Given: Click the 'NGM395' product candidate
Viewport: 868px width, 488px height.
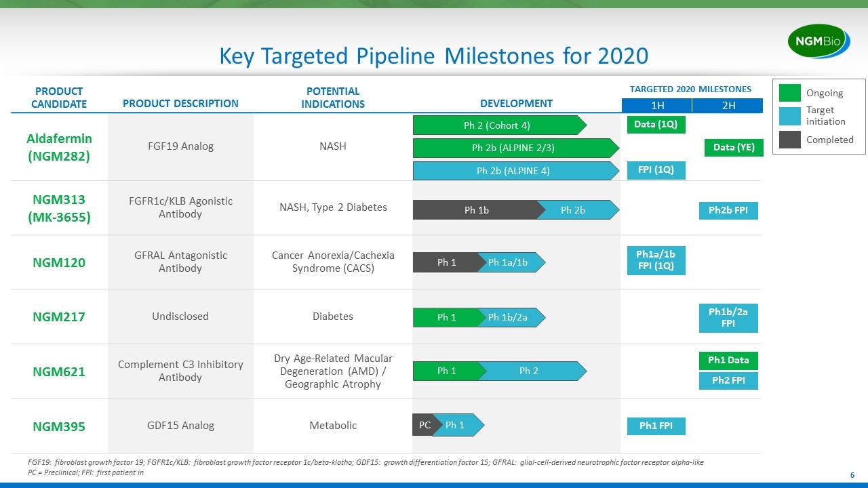Looking at the screenshot, I should [59, 426].
